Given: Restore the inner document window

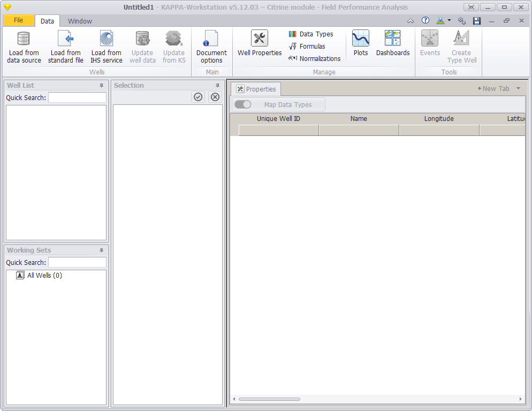Looking at the screenshot, I should [x=506, y=21].
